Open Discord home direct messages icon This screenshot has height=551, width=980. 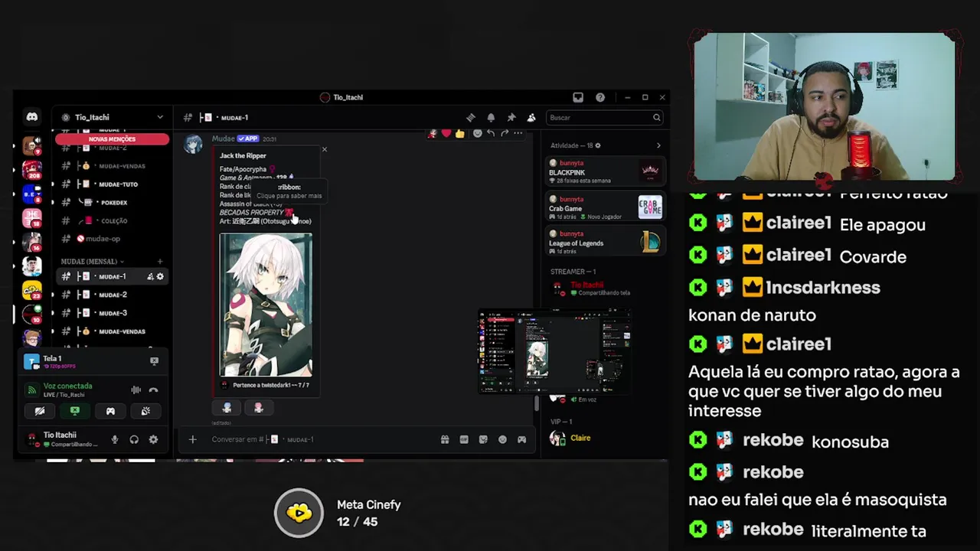click(31, 117)
